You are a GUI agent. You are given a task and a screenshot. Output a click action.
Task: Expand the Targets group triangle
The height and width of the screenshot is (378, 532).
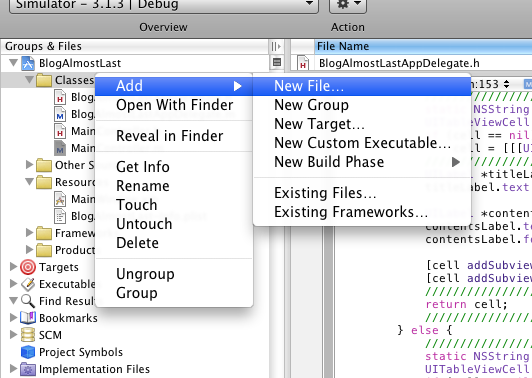click(14, 267)
